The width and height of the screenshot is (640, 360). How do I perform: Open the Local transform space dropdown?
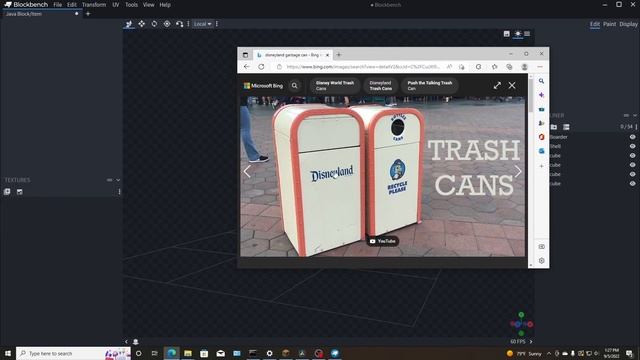pos(202,24)
